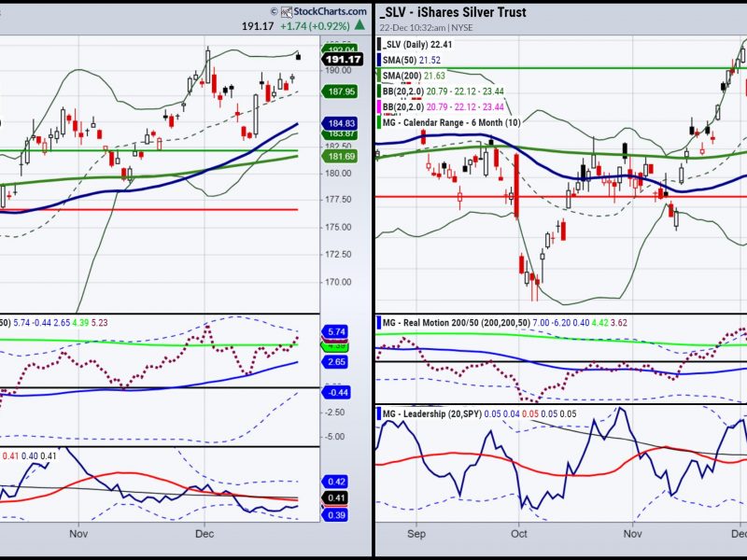
Task: Click the blue swatch beside SMA(50)
Action: point(379,60)
